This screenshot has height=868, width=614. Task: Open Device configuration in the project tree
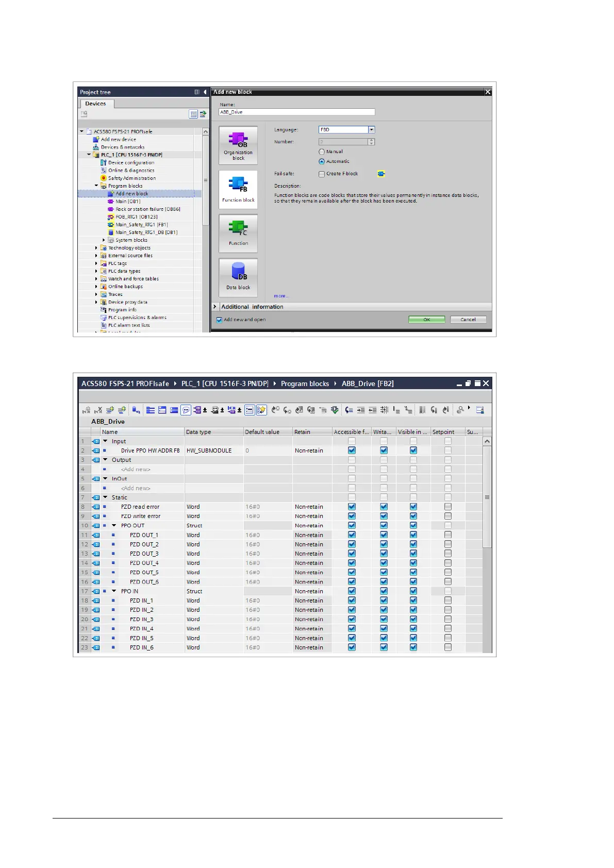click(131, 162)
